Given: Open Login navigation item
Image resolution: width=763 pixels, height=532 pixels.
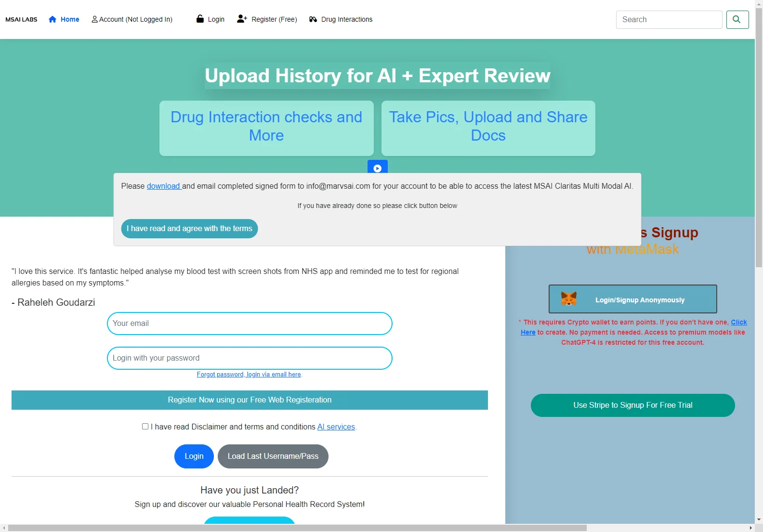Looking at the screenshot, I should pos(210,19).
